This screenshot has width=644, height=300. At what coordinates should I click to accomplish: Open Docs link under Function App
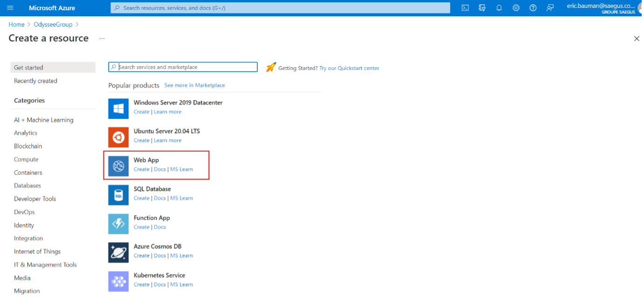tap(160, 227)
